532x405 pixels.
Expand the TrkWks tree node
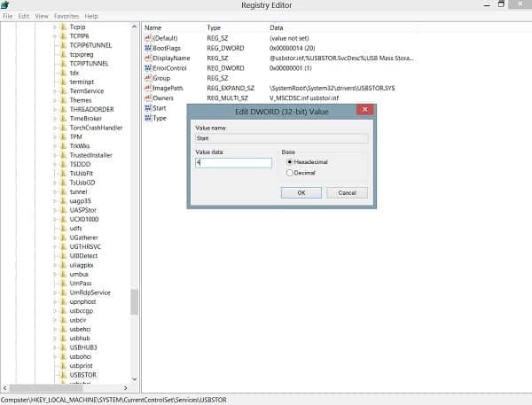pyautogui.click(x=55, y=146)
